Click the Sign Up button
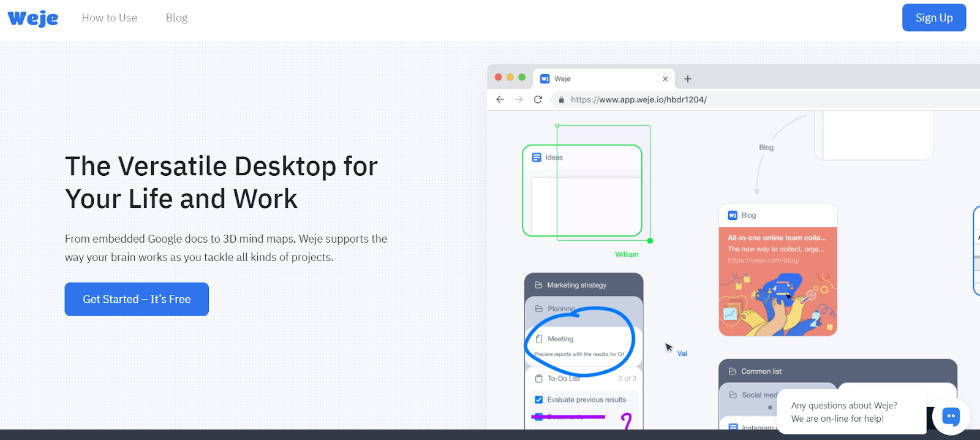Screen dimensions: 980x440 [x=934, y=18]
